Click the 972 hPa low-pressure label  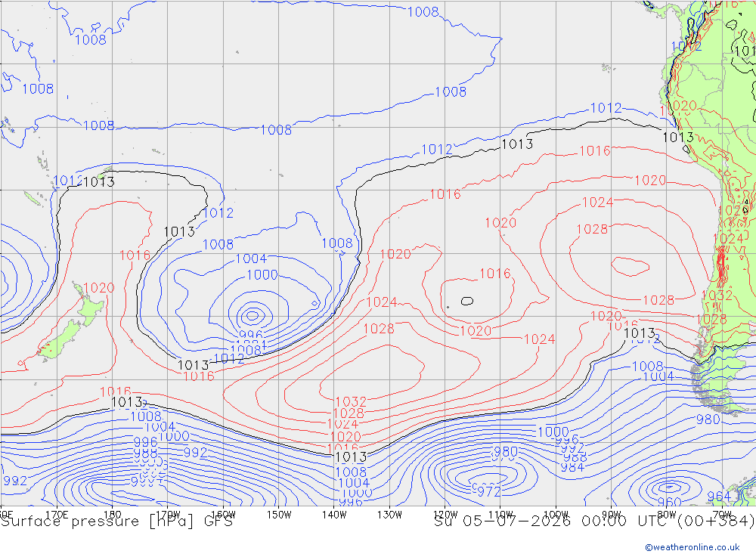(488, 491)
